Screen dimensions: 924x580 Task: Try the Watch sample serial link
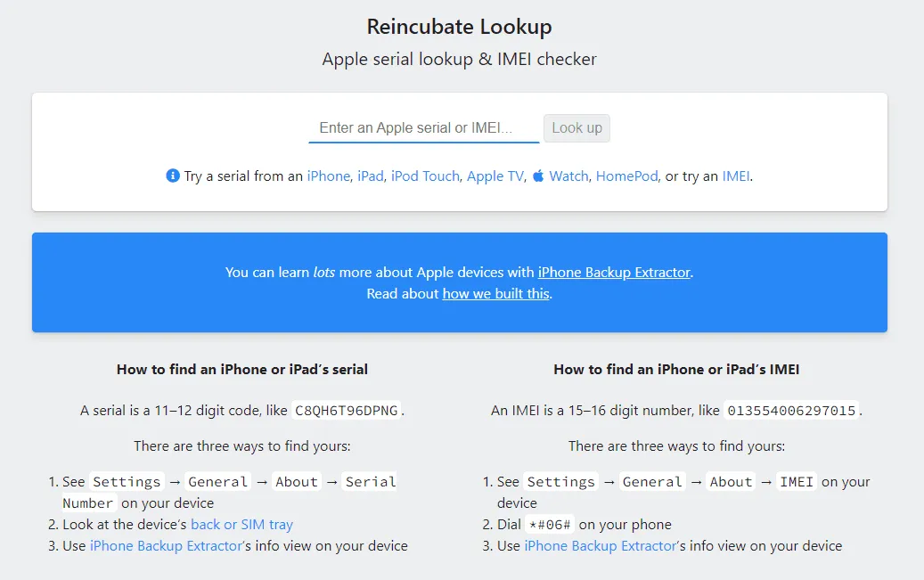568,176
